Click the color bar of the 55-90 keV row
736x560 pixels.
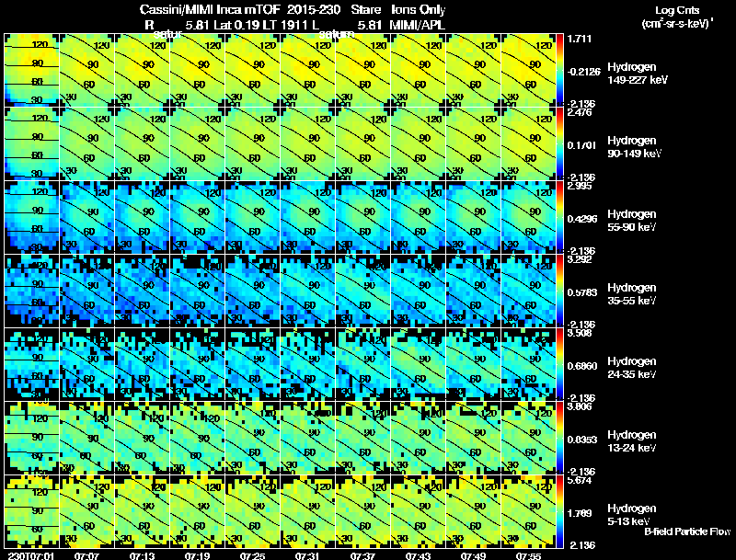(559, 217)
